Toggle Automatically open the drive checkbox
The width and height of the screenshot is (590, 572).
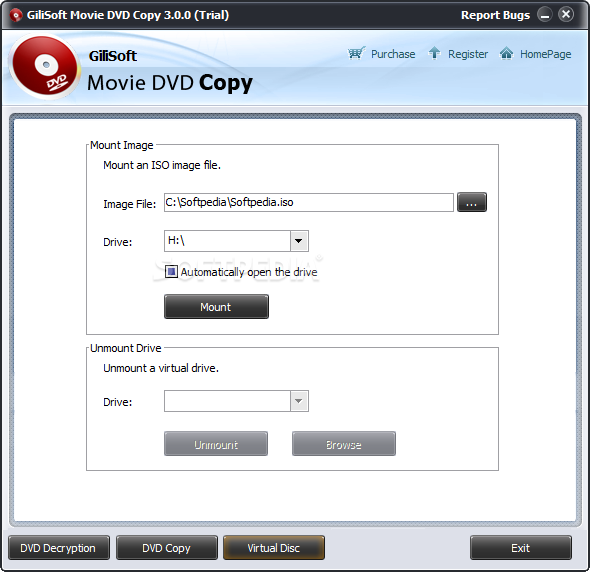point(171,271)
